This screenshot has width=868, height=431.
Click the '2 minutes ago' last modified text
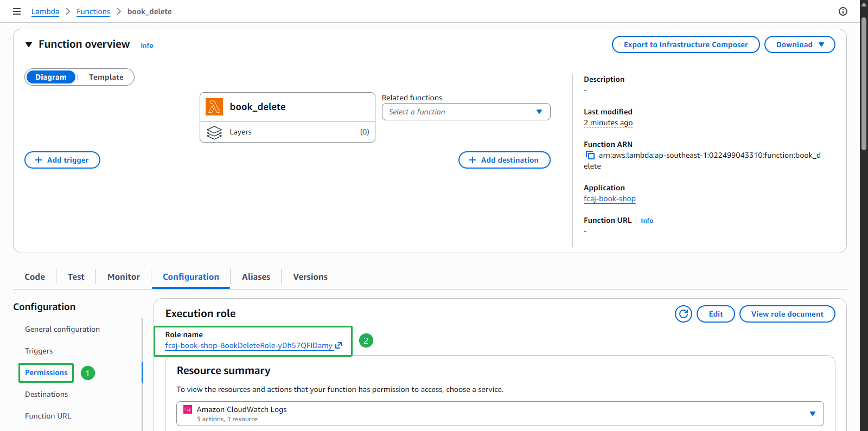608,123
